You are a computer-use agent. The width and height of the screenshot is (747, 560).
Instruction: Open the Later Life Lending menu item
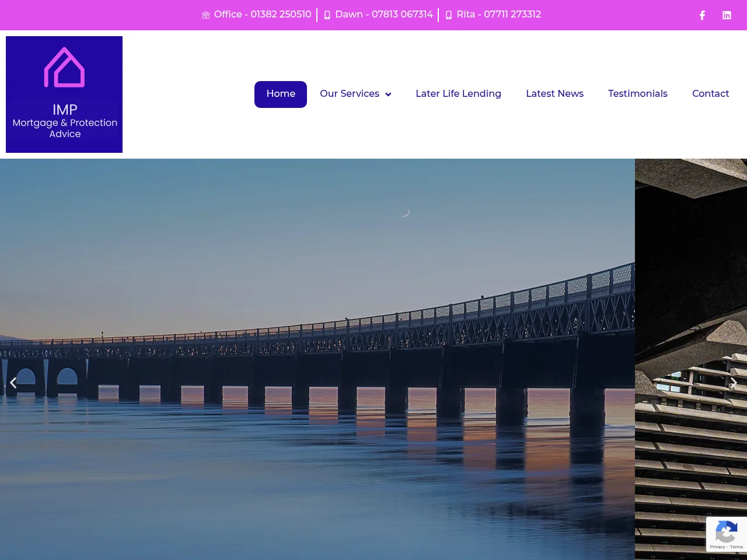tap(458, 94)
